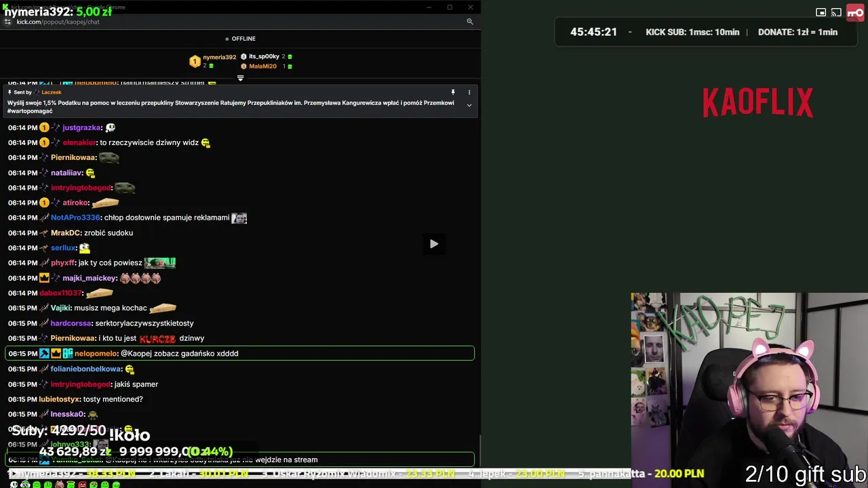Click username Vajiki in chat

tap(60, 308)
